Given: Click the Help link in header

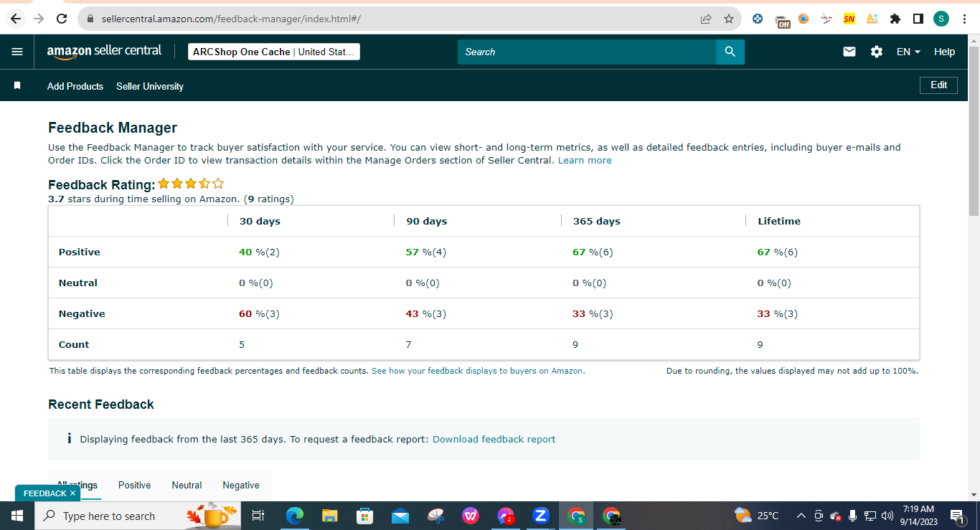Looking at the screenshot, I should click(x=945, y=52).
